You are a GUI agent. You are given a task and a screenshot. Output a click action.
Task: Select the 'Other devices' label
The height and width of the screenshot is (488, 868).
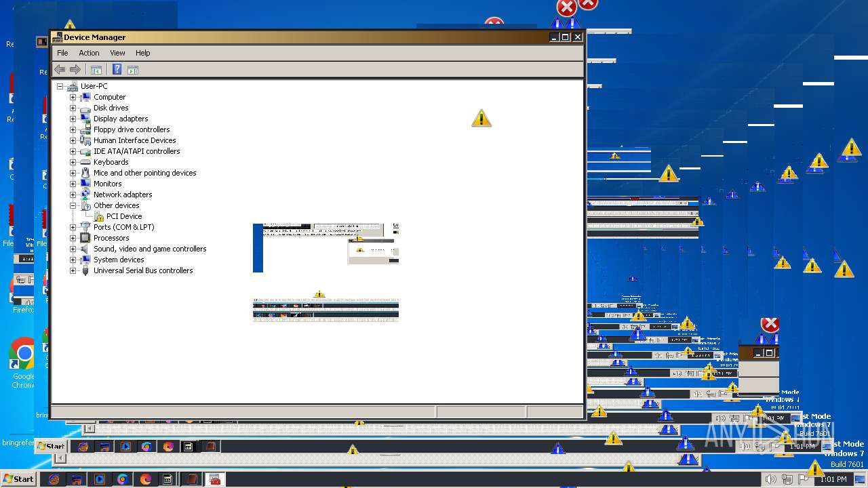[x=117, y=205]
